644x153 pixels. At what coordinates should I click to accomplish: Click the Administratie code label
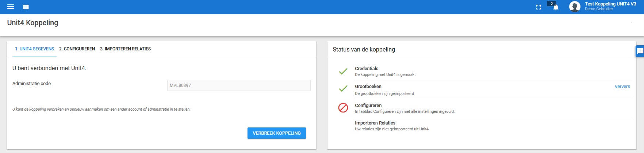31,84
